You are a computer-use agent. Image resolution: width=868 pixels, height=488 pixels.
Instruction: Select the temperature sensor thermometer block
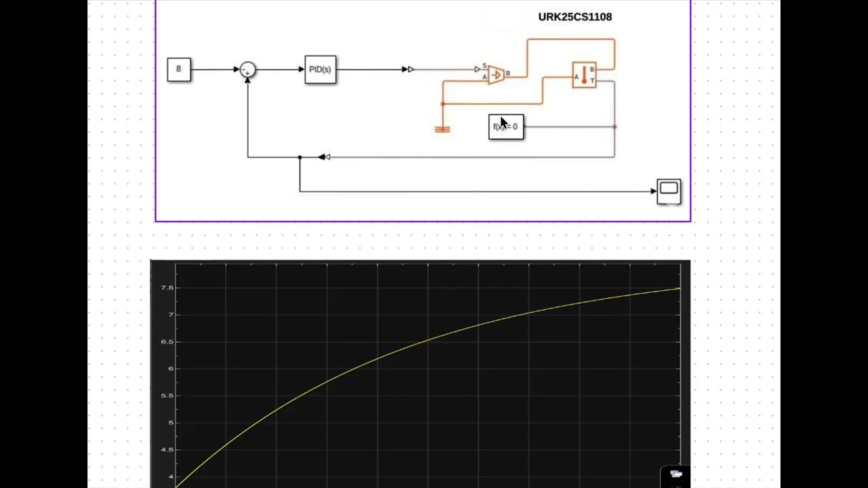pos(584,75)
